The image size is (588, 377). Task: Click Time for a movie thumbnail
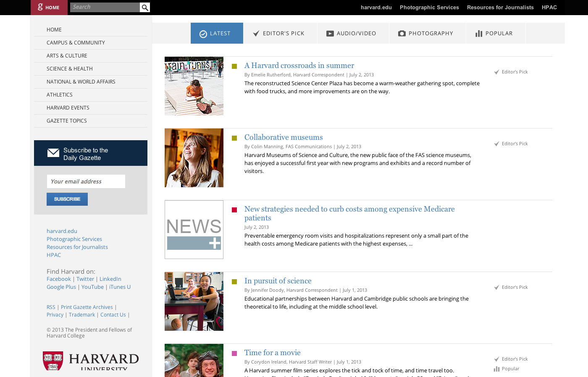pos(194,360)
